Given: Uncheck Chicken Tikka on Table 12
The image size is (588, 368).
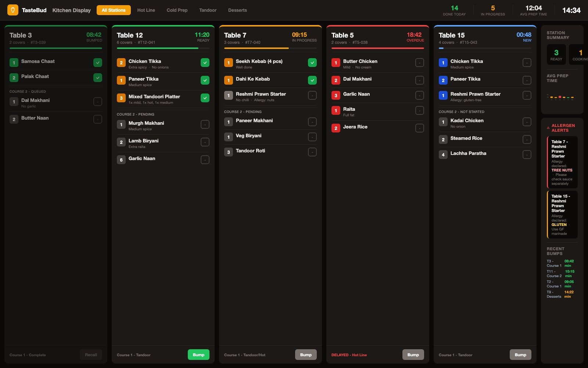Looking at the screenshot, I should [x=205, y=63].
